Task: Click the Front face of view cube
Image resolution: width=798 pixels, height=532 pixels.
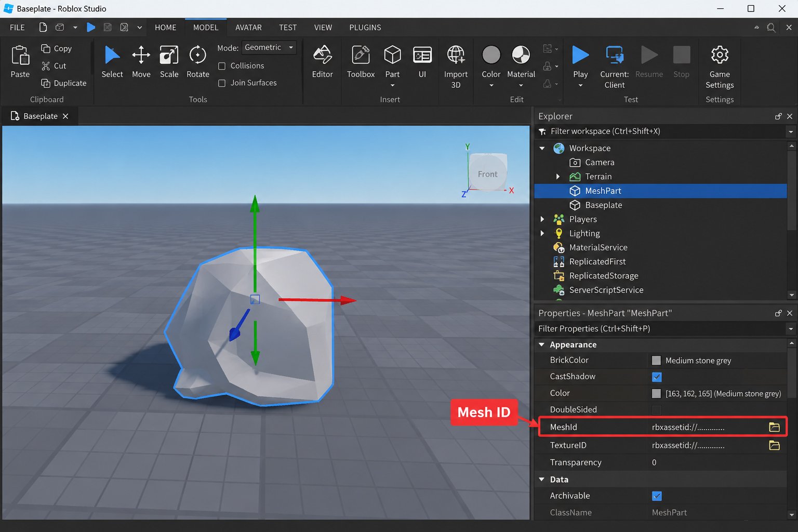Action: click(x=487, y=174)
